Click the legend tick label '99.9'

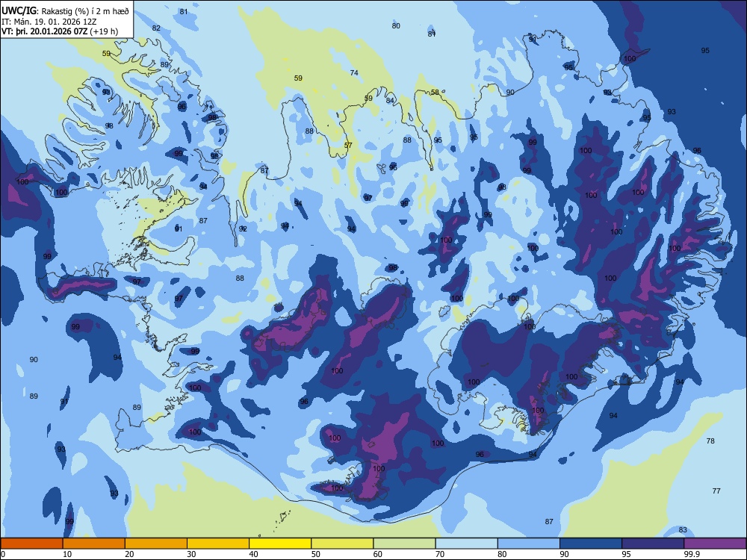(692, 554)
